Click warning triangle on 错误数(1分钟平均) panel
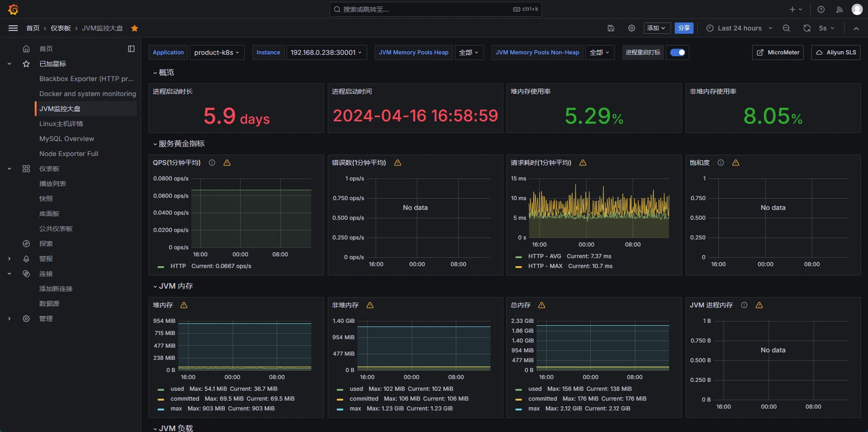 [398, 163]
